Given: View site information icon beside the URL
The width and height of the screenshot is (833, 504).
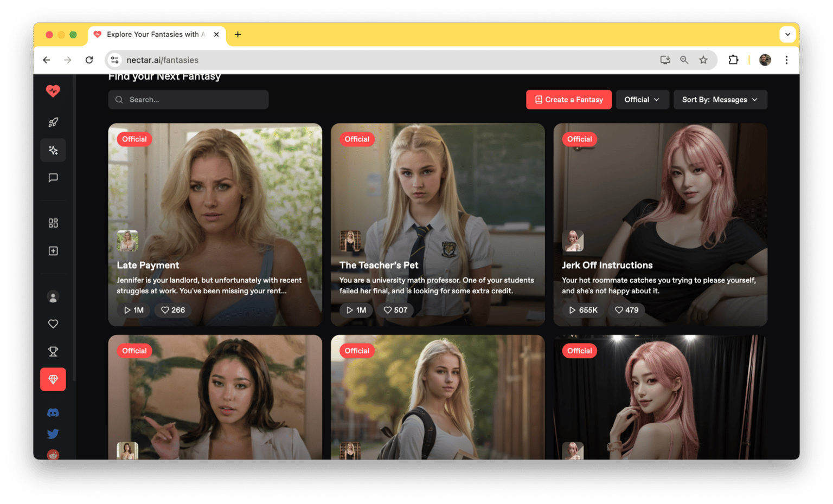Looking at the screenshot, I should tap(114, 60).
